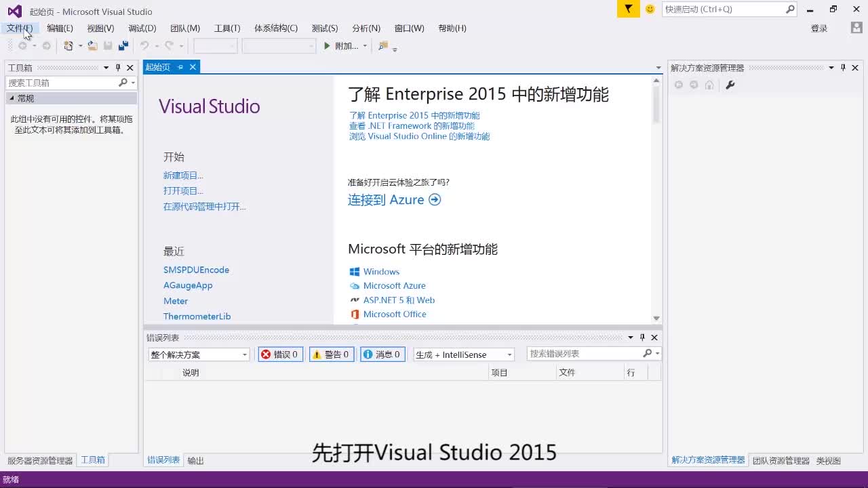Click the start page vertical scrollbar thumb
Viewport: 868px width, 488px height.
tap(656, 104)
